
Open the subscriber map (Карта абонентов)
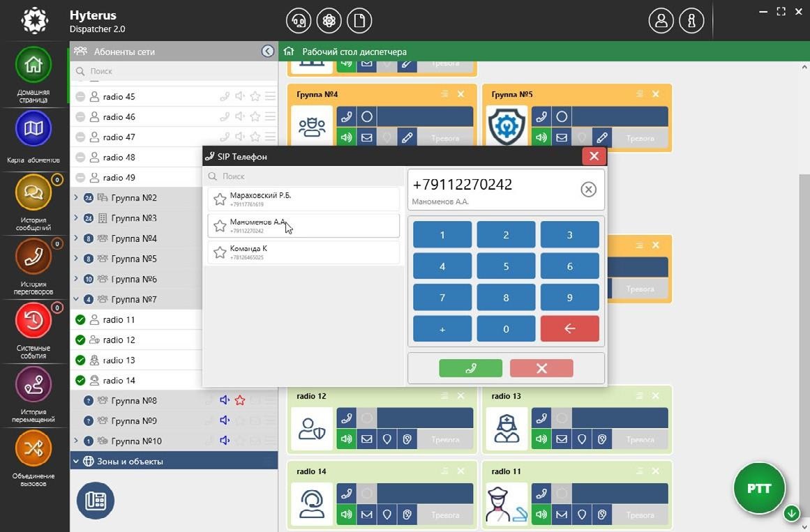point(33,128)
